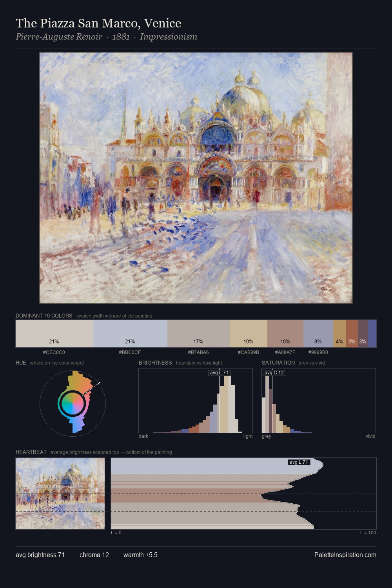Click the 'vivid' saturation axis label

(x=370, y=436)
